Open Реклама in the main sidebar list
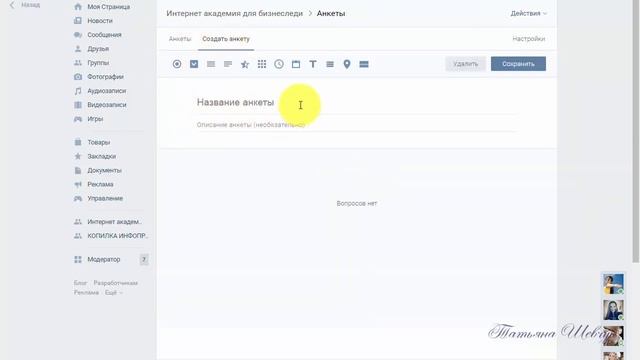 click(100, 184)
